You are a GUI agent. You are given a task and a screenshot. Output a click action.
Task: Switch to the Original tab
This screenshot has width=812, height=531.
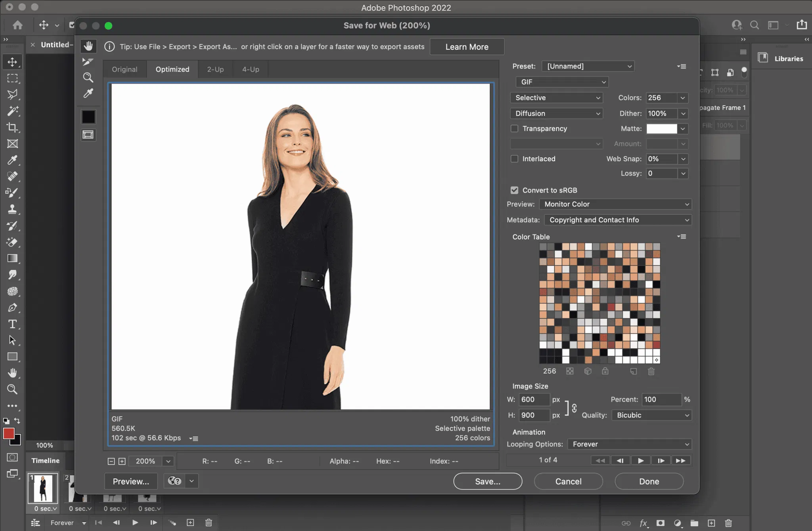[x=124, y=69]
